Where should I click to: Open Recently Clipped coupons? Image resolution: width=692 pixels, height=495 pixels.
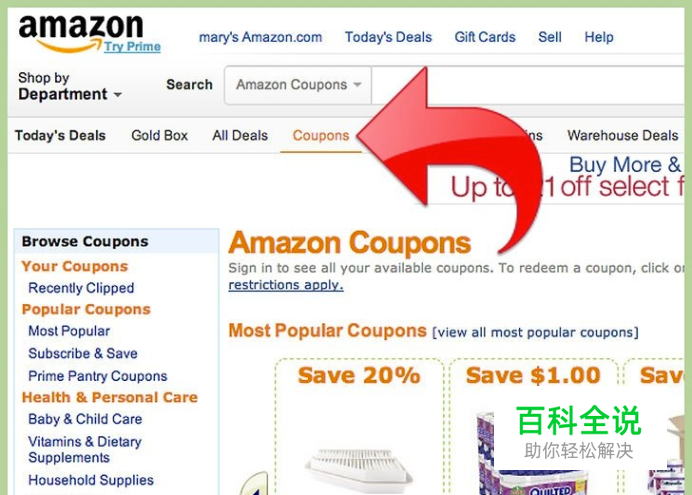[x=81, y=288]
